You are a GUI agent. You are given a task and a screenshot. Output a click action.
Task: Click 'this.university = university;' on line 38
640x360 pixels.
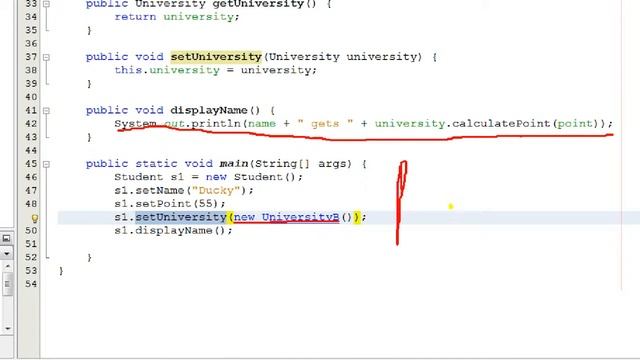[x=216, y=70]
